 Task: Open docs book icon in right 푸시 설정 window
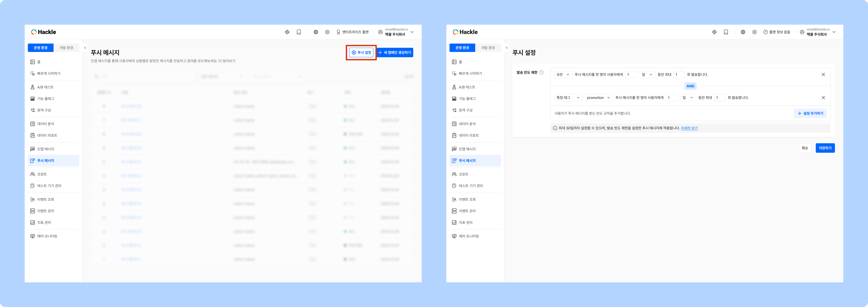click(x=726, y=32)
